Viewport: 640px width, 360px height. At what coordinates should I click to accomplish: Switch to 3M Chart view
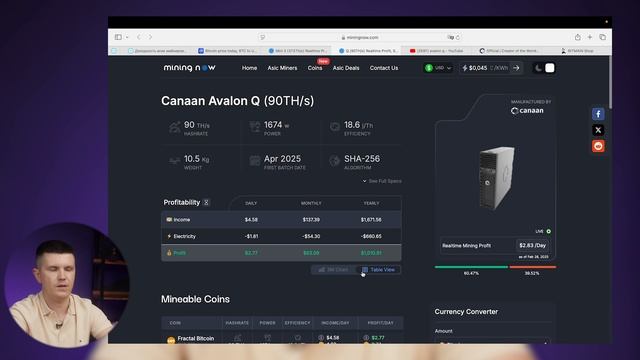333,270
